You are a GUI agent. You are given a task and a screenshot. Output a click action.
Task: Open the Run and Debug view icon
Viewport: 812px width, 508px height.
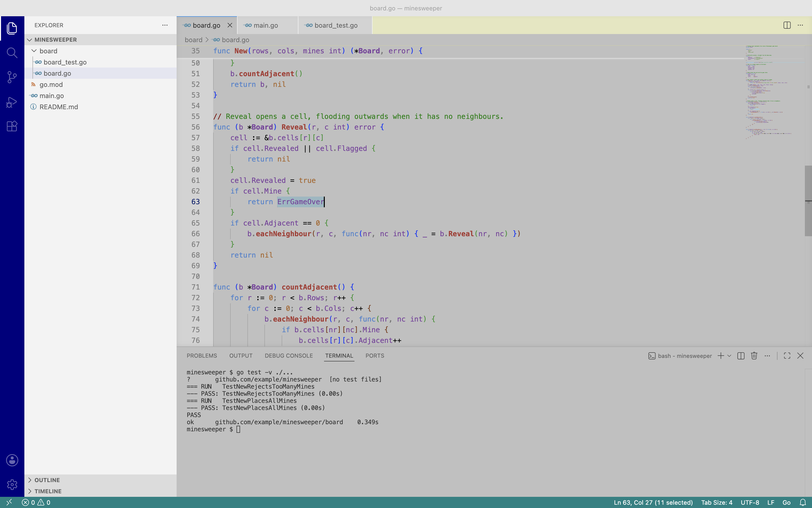coord(12,102)
